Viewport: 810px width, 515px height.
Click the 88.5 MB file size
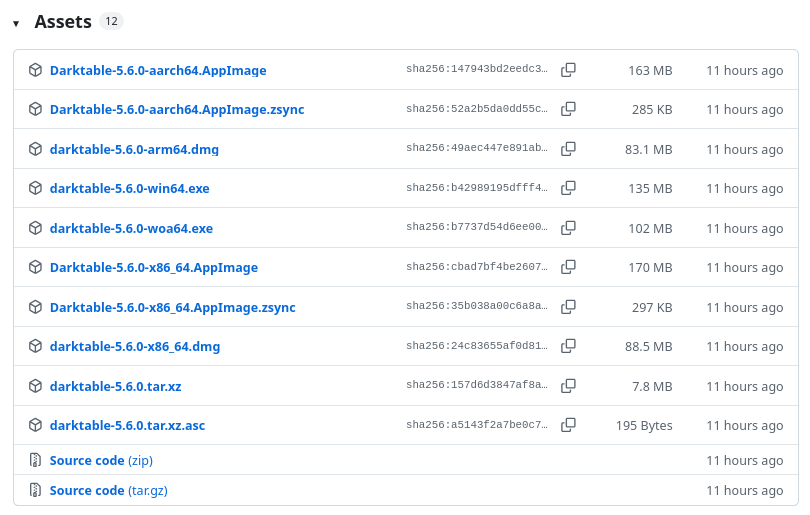(649, 347)
